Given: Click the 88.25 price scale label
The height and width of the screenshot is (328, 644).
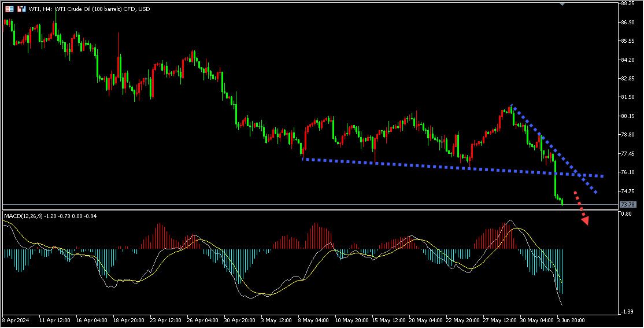Looking at the screenshot, I should pyautogui.click(x=627, y=3).
